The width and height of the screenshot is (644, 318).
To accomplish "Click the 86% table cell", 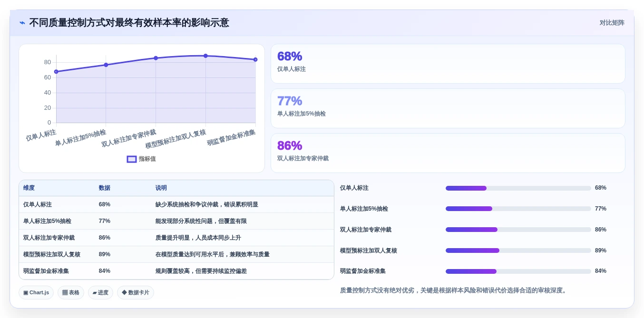I will pyautogui.click(x=105, y=238).
